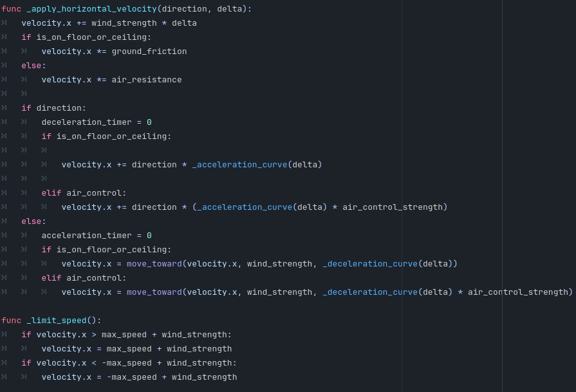Click -max_speed in the less-than condition

pos(127,363)
